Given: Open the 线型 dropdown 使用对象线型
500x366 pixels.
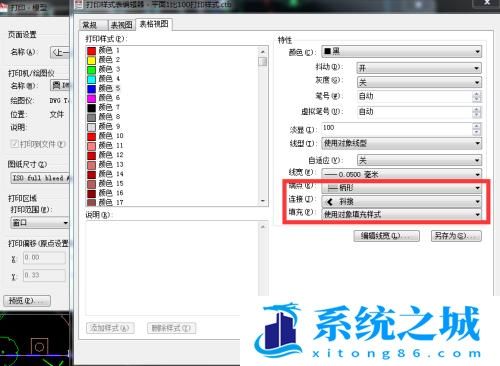Looking at the screenshot, I should [402, 144].
